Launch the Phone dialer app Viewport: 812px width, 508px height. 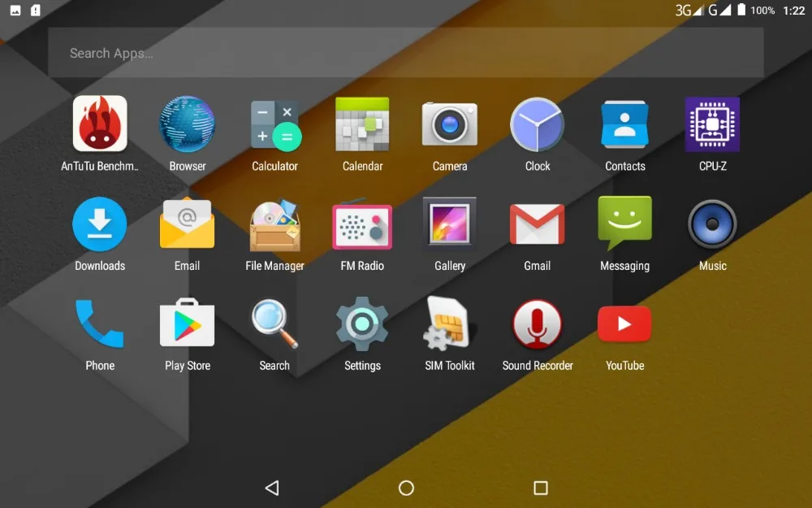click(x=99, y=323)
